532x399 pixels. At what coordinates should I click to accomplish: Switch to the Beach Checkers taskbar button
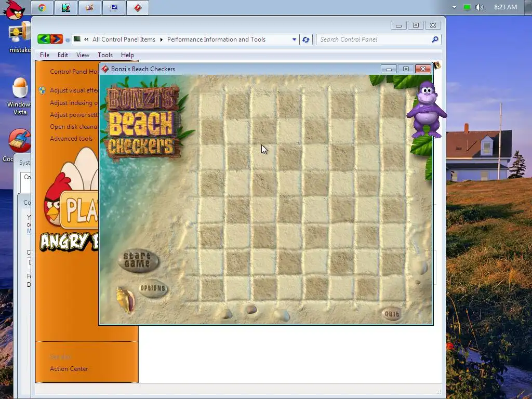click(x=137, y=8)
